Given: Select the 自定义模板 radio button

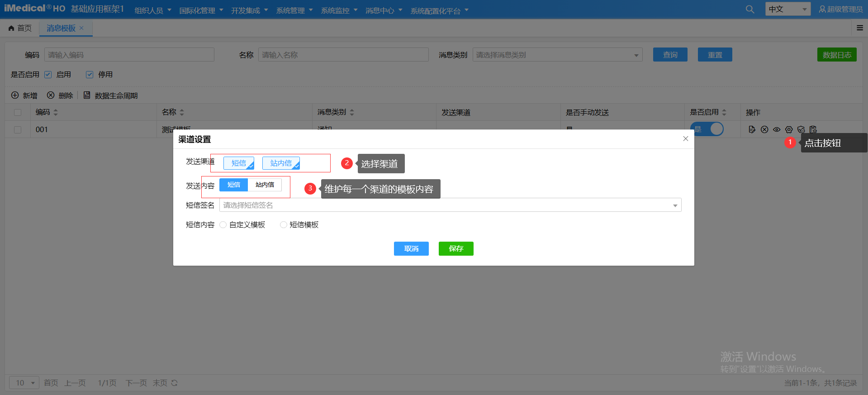Looking at the screenshot, I should click(223, 225).
